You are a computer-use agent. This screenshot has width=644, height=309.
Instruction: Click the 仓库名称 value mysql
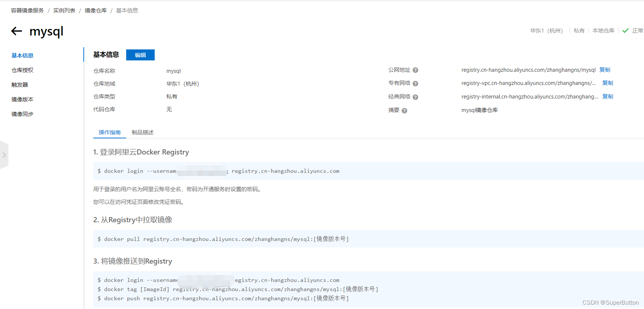point(174,71)
